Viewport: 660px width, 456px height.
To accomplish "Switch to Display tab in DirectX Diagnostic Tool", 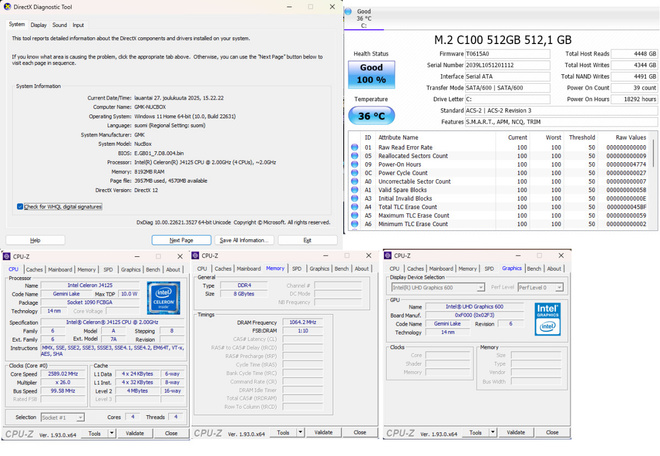I will click(x=38, y=25).
